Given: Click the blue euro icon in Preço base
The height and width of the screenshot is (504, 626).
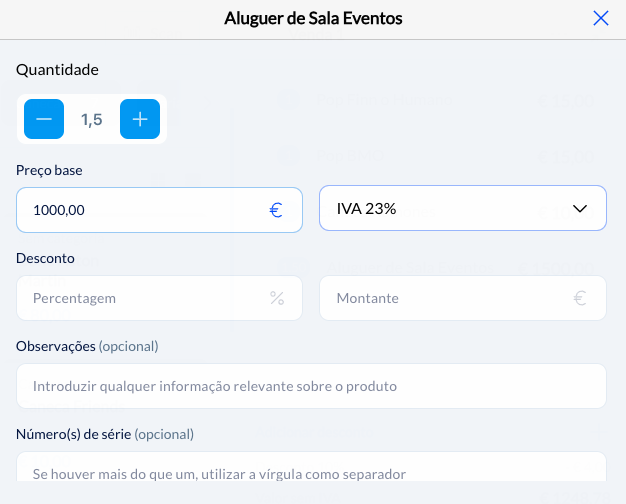Looking at the screenshot, I should pyautogui.click(x=277, y=210).
